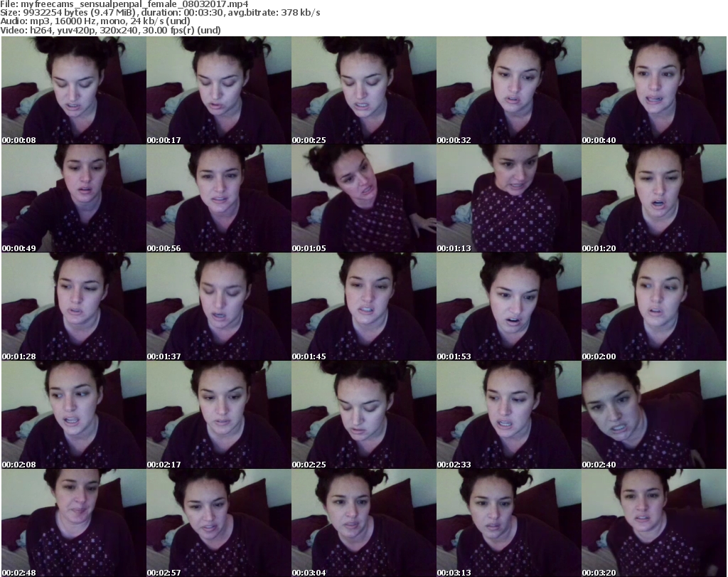This screenshot has height=577, width=728.
Task: Select the frame marked 00:01:13
Action: tap(508, 198)
